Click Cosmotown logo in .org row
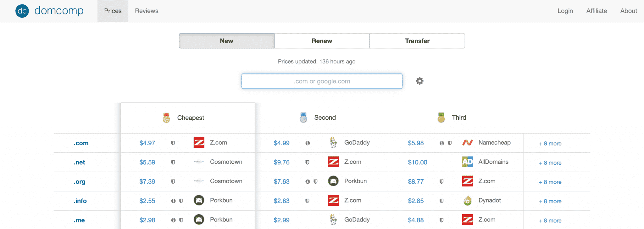The width and height of the screenshot is (644, 229). (x=199, y=181)
